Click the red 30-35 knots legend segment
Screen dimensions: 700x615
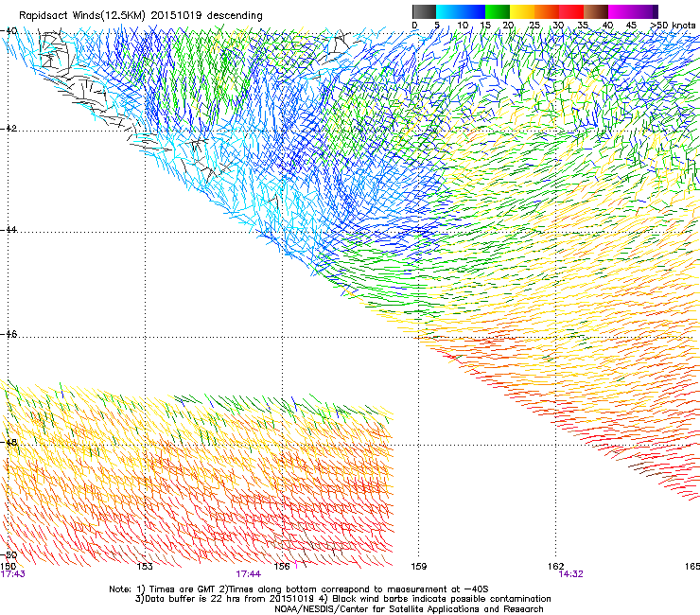point(571,11)
